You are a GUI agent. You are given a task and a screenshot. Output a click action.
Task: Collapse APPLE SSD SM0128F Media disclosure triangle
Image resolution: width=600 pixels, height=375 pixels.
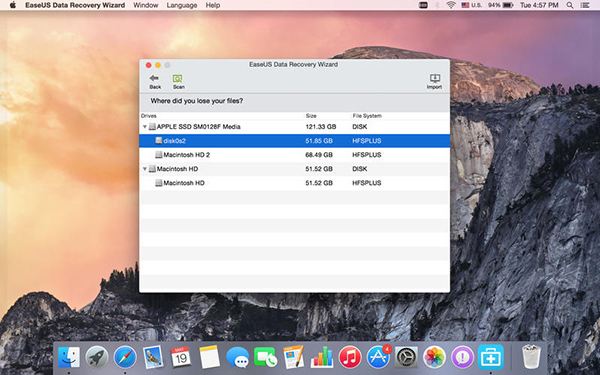point(145,127)
